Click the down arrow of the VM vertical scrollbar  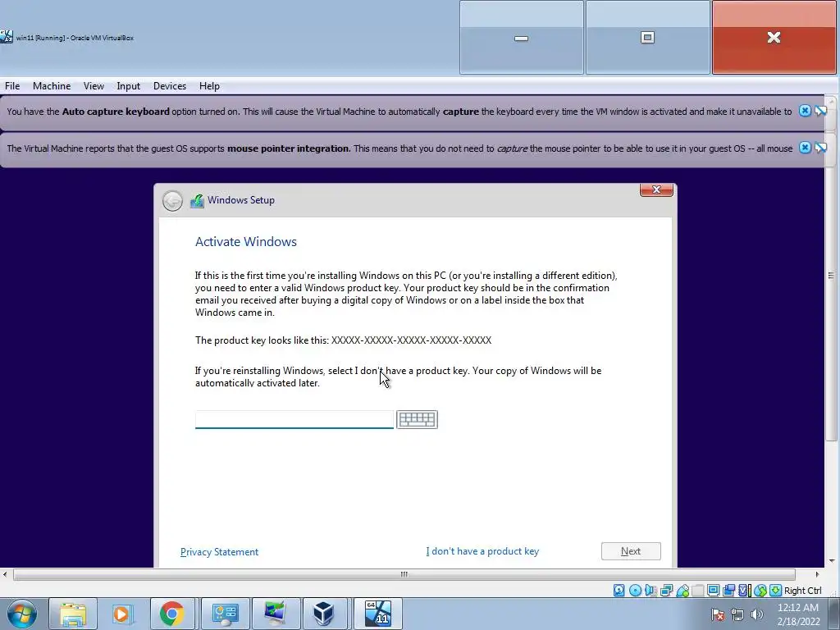(832, 561)
